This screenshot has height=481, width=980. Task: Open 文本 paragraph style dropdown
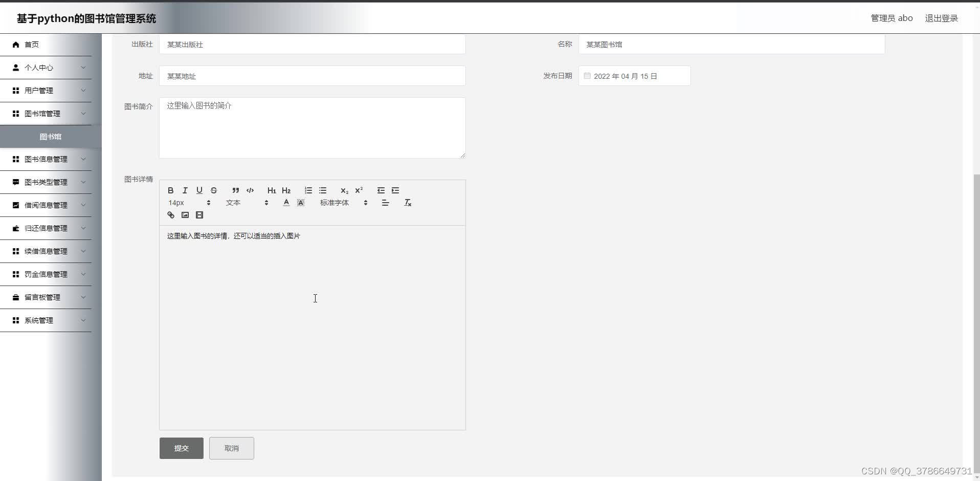tap(247, 203)
